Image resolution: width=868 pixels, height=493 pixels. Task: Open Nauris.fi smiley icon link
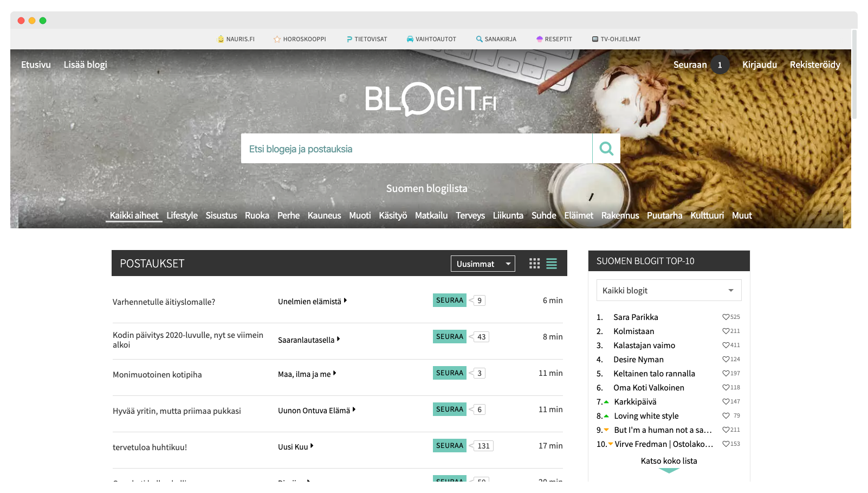[x=236, y=39]
